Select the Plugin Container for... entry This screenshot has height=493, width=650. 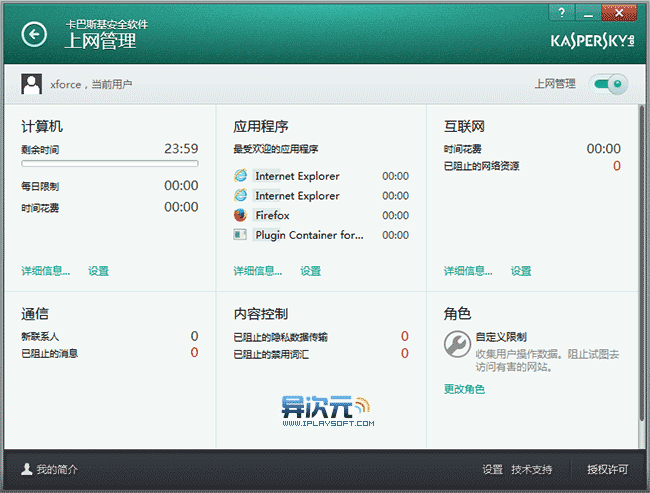[x=309, y=235]
